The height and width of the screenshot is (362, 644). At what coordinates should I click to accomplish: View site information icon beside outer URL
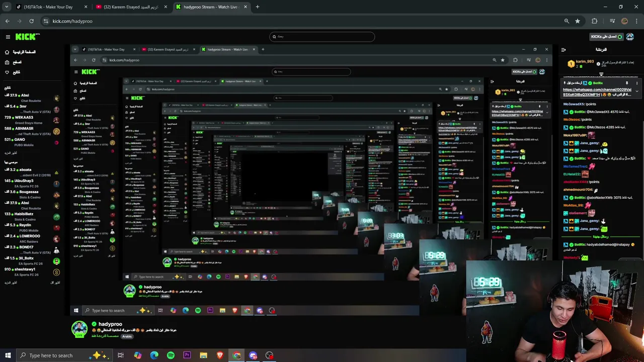[x=46, y=21]
